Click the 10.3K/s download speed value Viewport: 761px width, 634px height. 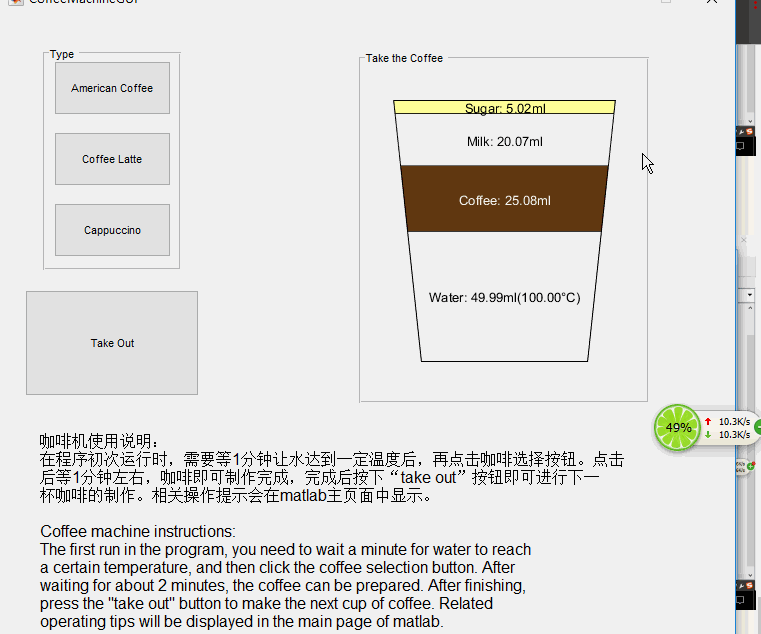point(734,434)
